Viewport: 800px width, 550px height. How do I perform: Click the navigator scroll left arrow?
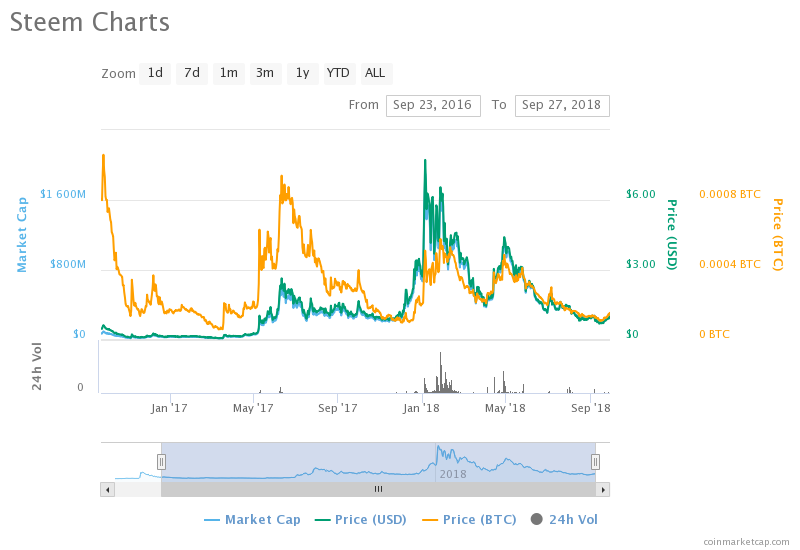[107, 490]
